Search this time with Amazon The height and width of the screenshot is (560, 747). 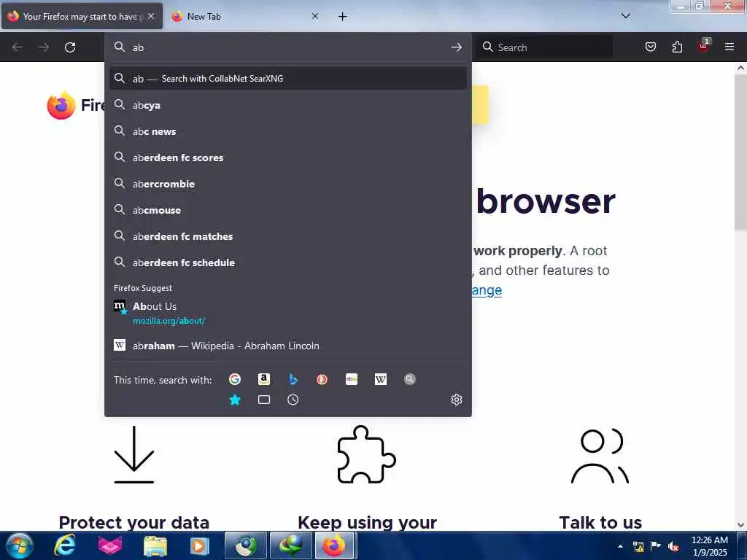pyautogui.click(x=264, y=379)
